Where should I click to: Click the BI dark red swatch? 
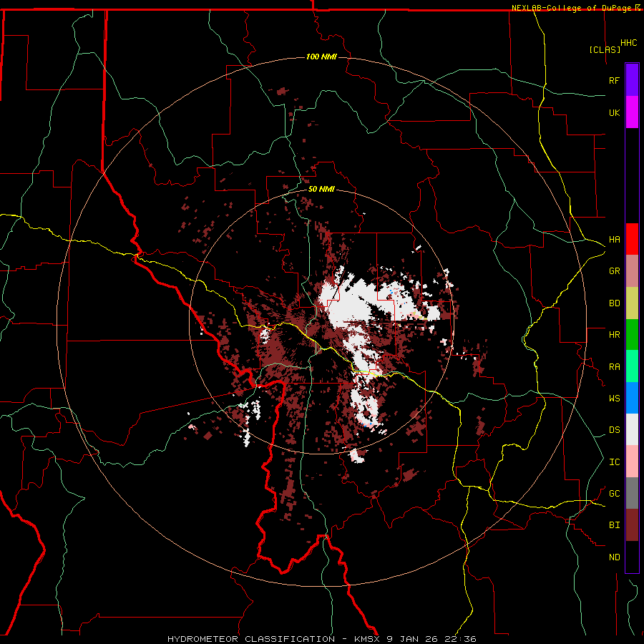(x=632, y=525)
